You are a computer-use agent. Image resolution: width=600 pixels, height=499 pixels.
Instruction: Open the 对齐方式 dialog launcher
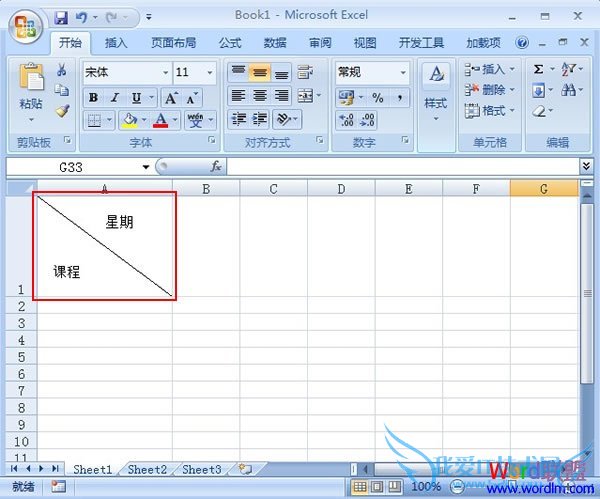(x=320, y=140)
